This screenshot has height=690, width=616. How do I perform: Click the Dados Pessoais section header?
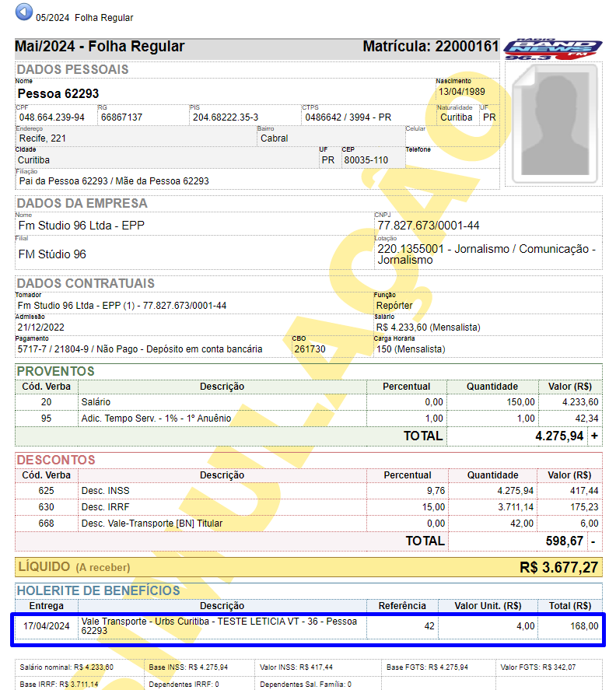point(72,69)
